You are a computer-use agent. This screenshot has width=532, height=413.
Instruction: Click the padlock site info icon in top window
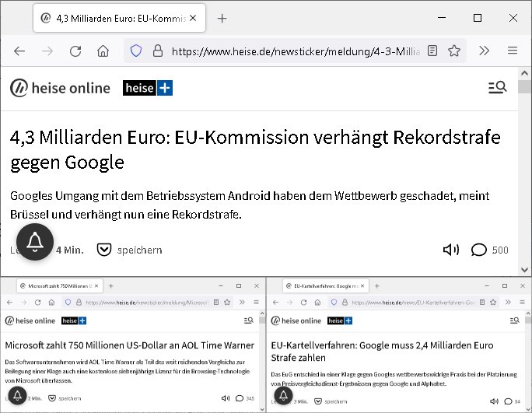[158, 51]
